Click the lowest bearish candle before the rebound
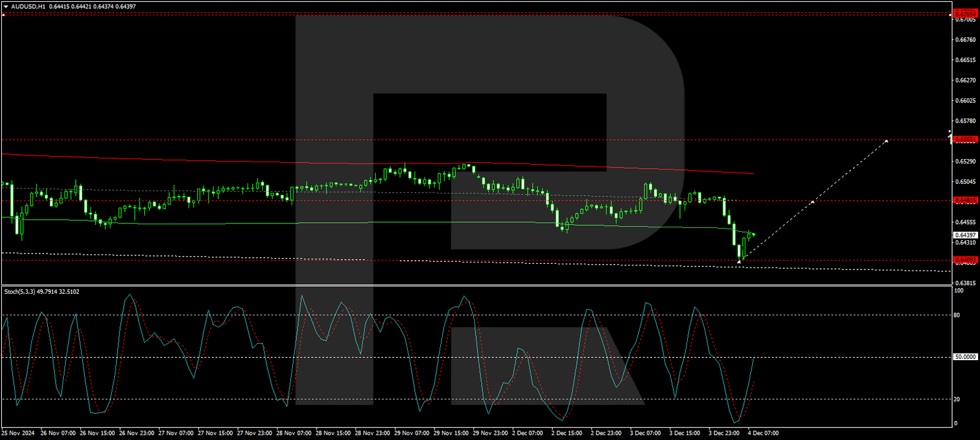The height and width of the screenshot is (440, 980). pos(739,250)
